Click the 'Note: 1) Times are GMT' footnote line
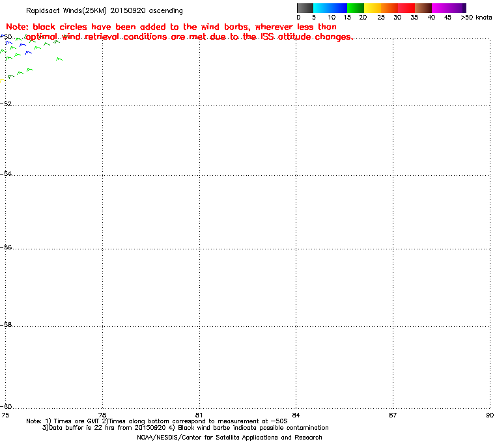 [x=157, y=421]
